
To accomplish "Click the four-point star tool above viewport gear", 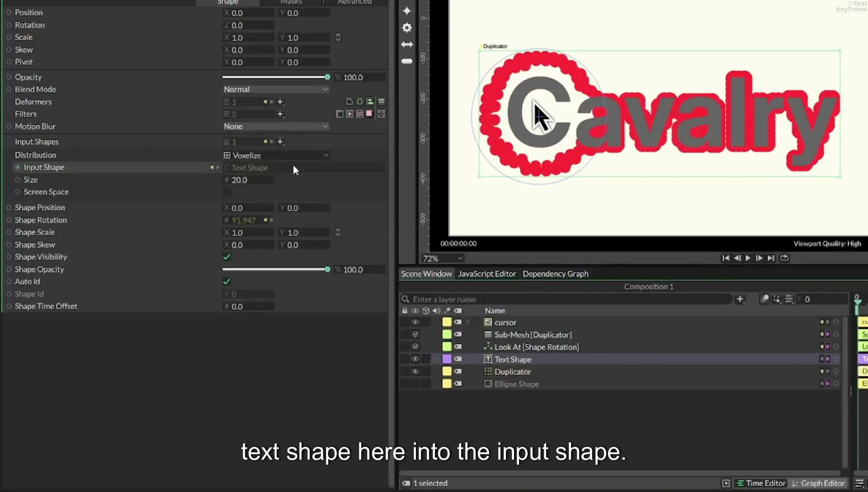I will tap(407, 11).
